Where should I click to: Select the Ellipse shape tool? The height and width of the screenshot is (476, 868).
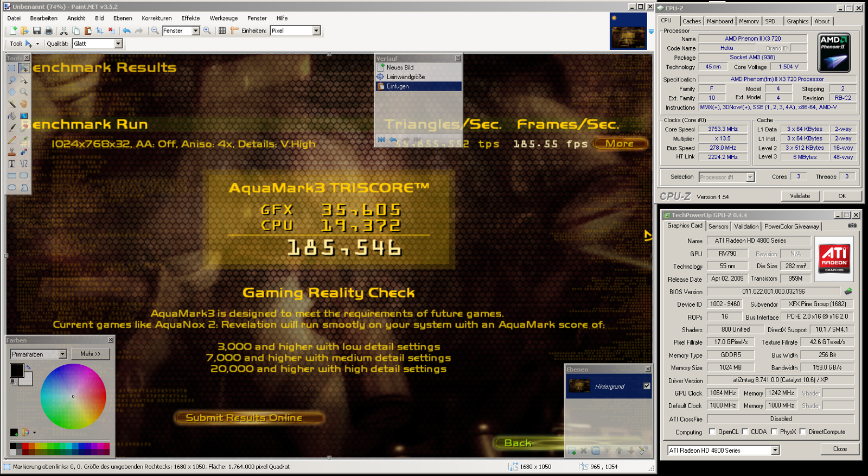pyautogui.click(x=12, y=187)
